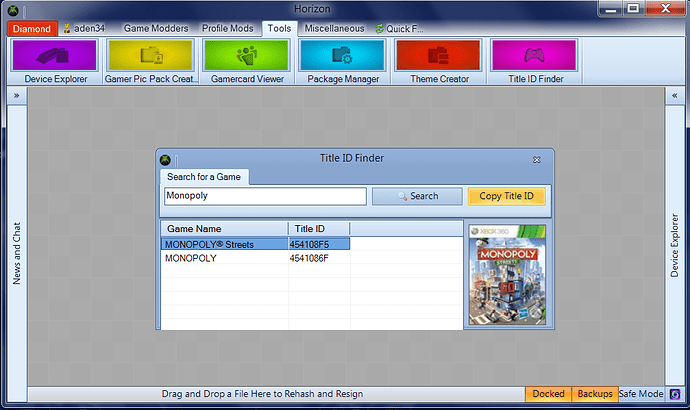Image resolution: width=690 pixels, height=410 pixels.
Task: Click the game search text field
Action: [264, 196]
